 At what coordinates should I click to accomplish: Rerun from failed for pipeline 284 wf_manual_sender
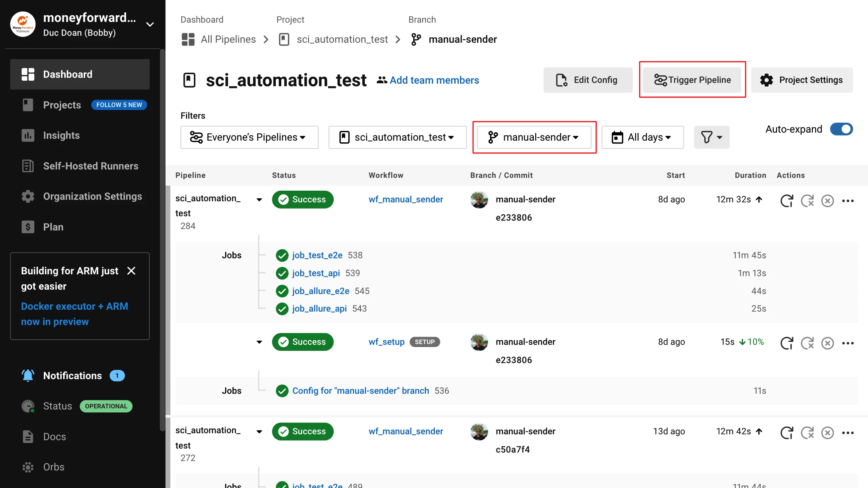[807, 201]
